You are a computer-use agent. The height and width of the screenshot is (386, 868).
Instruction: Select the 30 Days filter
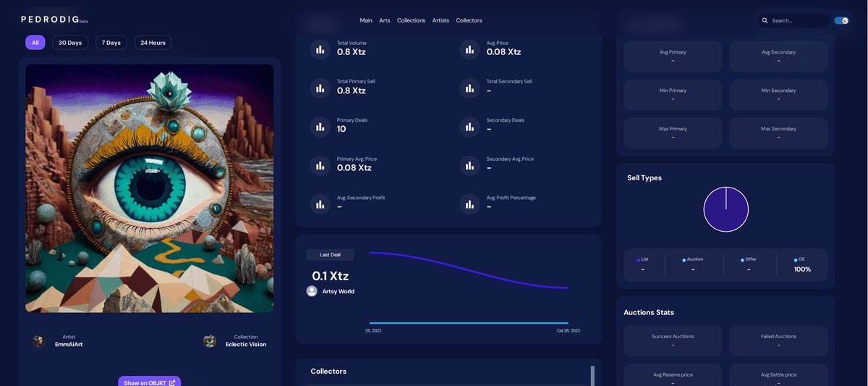[70, 43]
